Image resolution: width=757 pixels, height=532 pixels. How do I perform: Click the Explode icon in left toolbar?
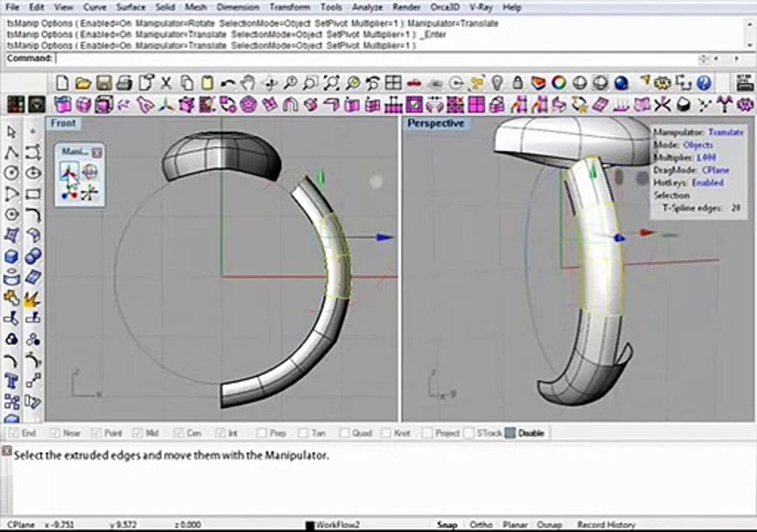click(x=33, y=300)
